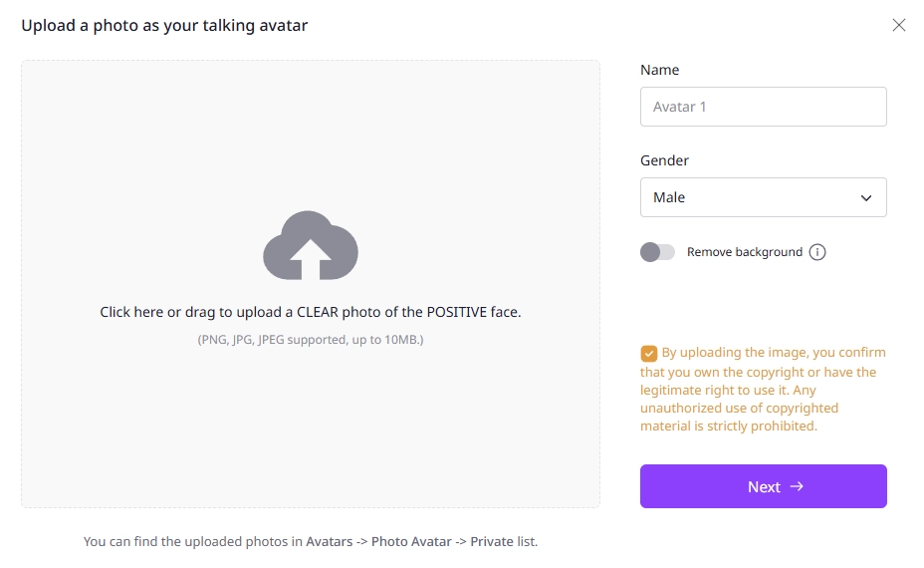924x568 pixels.
Task: Click the chevron arrow in the Gender field
Action: [x=866, y=197]
